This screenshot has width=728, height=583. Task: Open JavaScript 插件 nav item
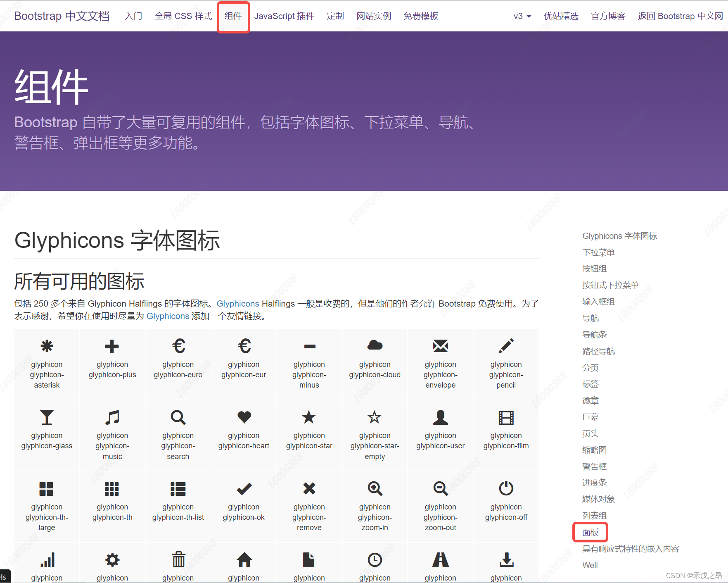pos(284,16)
